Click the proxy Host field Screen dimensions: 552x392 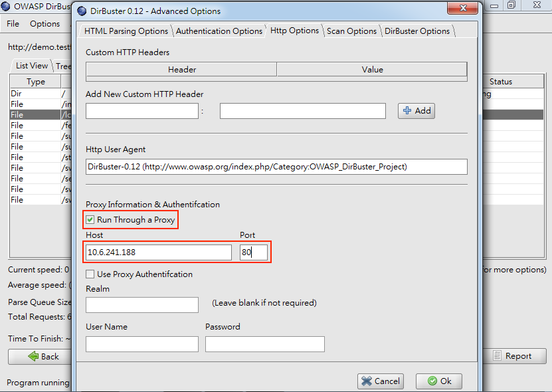coord(158,252)
